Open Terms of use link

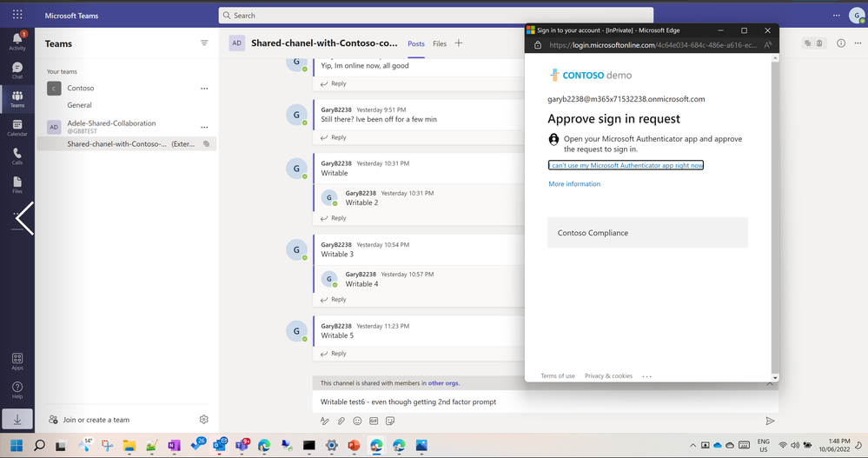[x=558, y=376]
